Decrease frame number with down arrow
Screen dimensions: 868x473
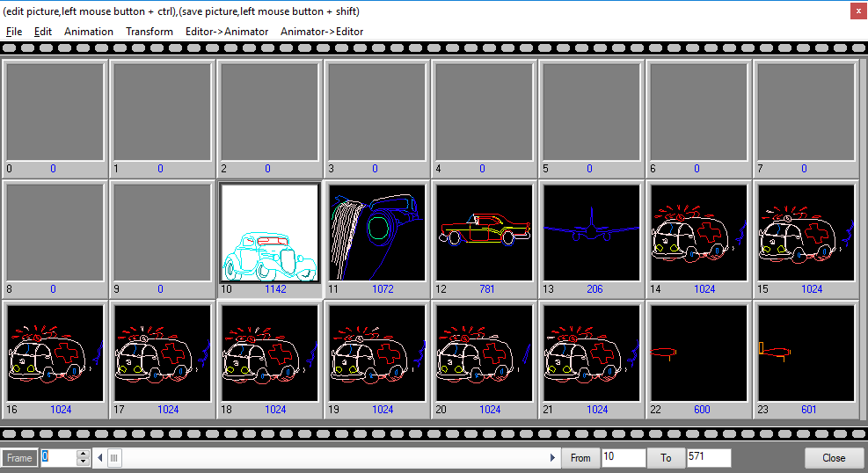(84, 462)
